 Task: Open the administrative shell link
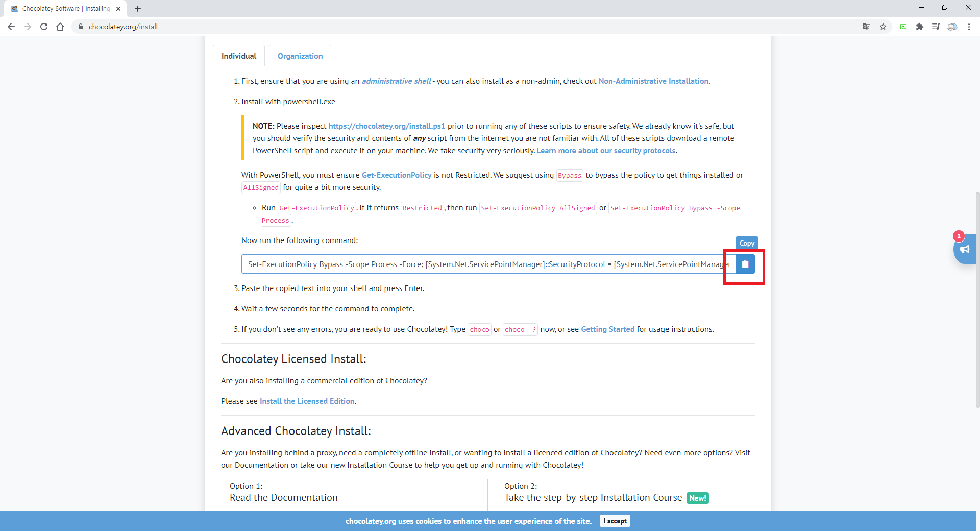397,81
